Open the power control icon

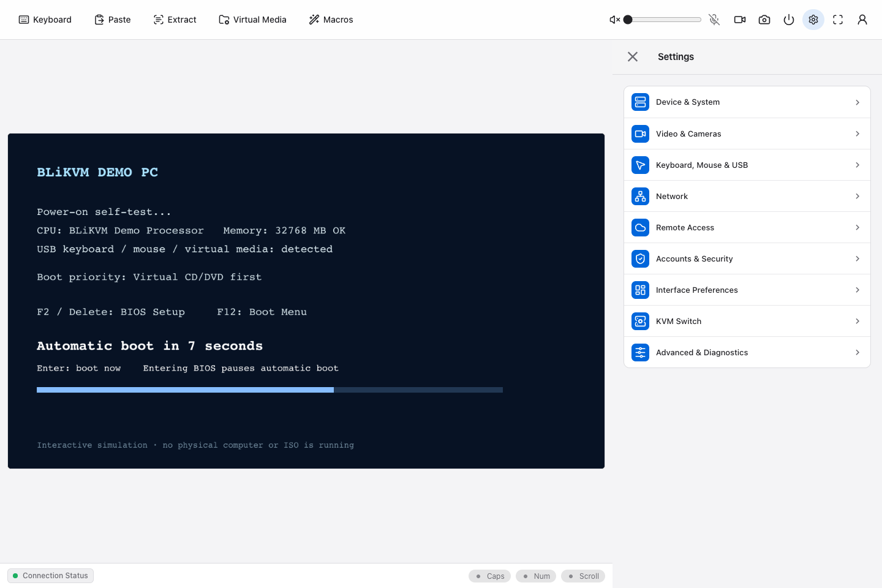(x=789, y=20)
